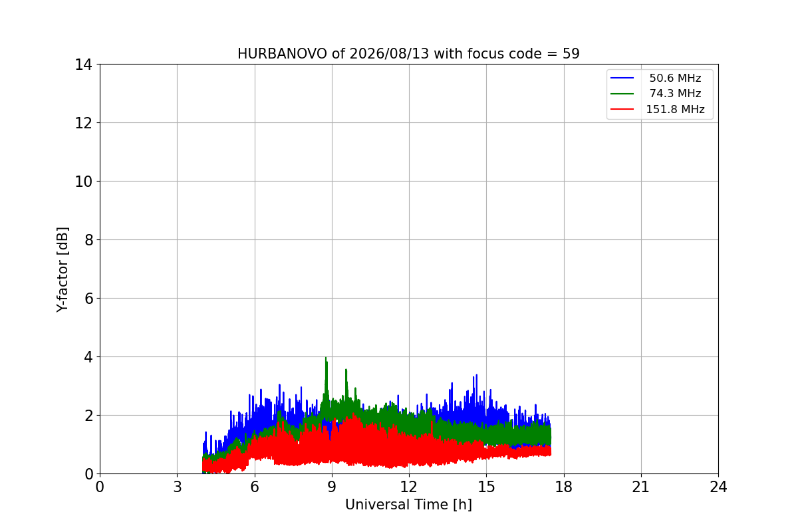Click the blue 50.6 MHz legend line
This screenshot has width=798, height=532.
click(x=623, y=78)
